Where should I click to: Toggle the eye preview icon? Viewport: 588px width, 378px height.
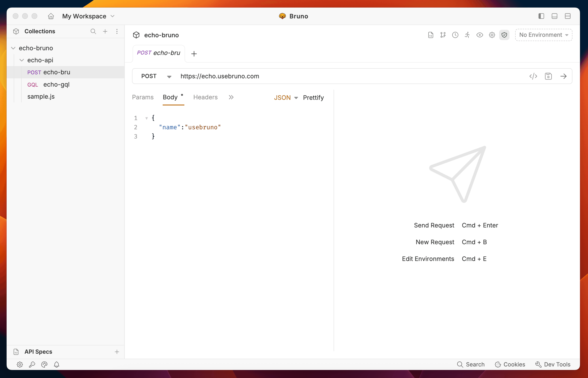(480, 35)
